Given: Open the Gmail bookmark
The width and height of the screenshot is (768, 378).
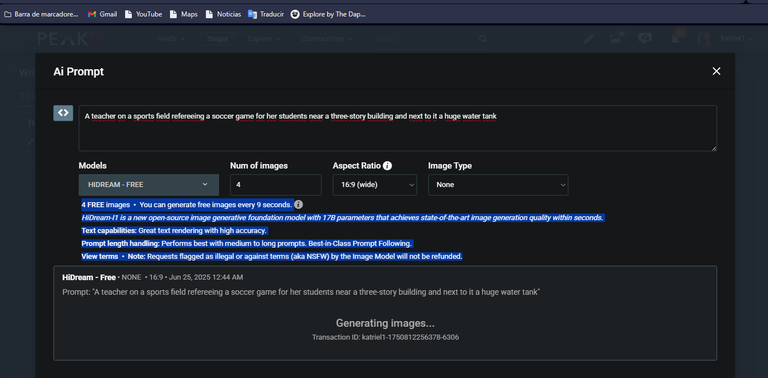Looking at the screenshot, I should [102, 14].
